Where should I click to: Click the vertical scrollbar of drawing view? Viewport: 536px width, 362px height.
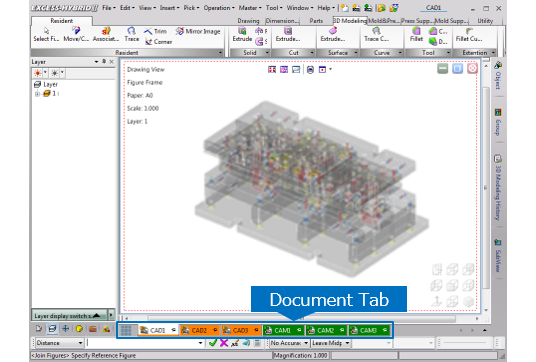[485, 187]
